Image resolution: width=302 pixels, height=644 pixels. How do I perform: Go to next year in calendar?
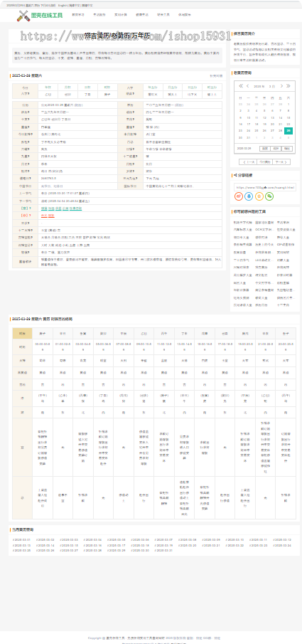click(x=288, y=86)
